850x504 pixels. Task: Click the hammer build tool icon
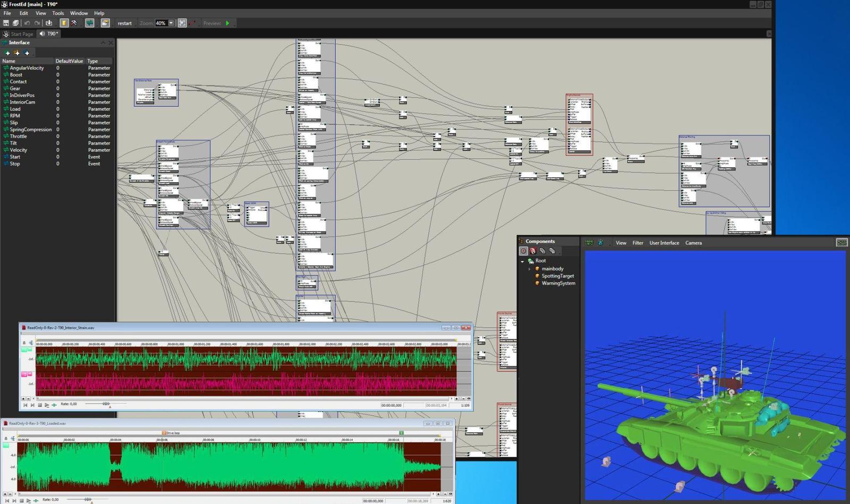coord(74,23)
